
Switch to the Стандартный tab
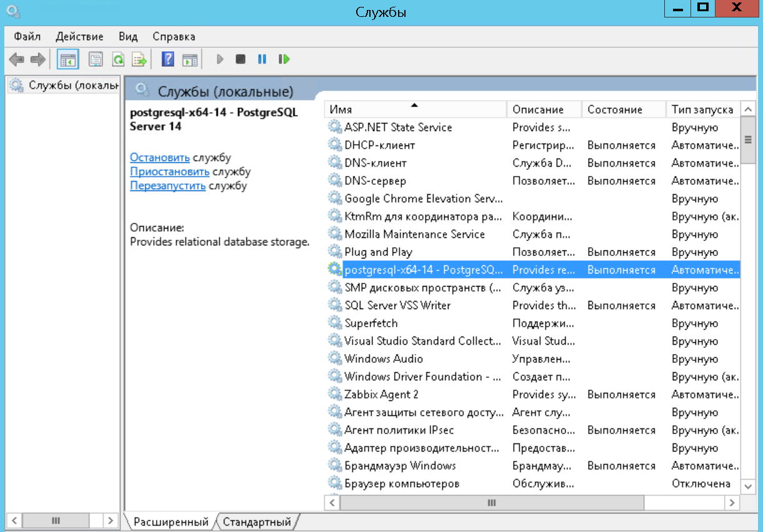[257, 521]
